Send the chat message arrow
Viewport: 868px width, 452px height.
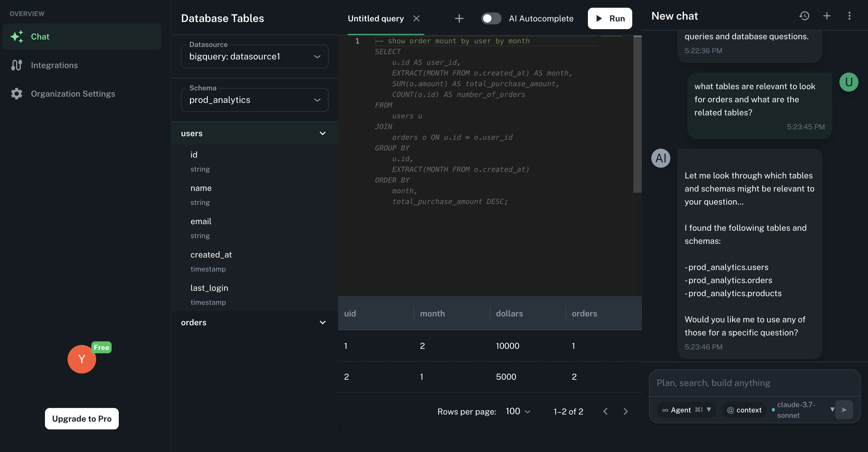pos(844,409)
